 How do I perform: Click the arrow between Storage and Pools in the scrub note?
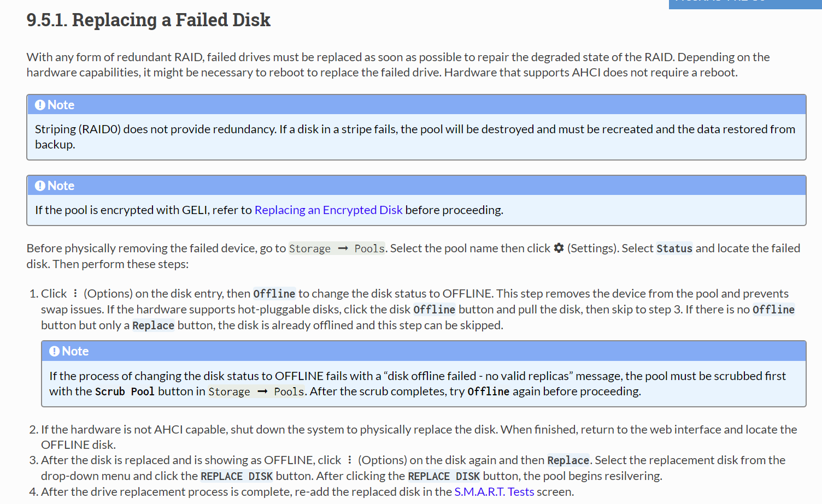pyautogui.click(x=262, y=392)
